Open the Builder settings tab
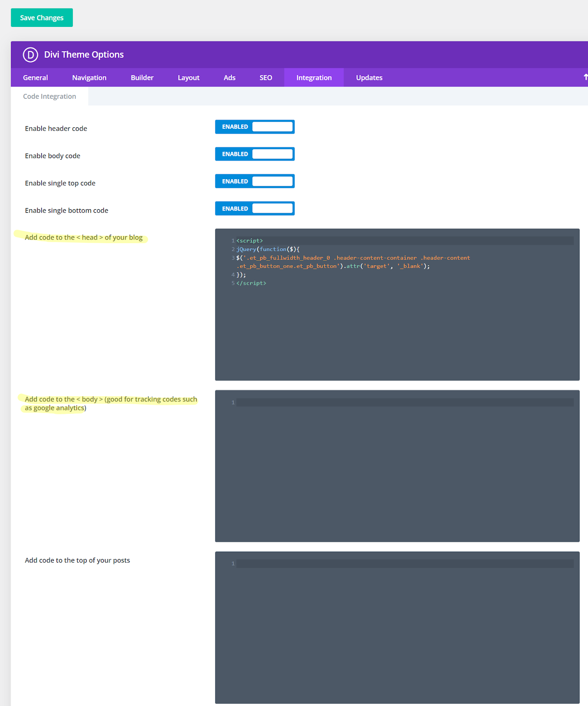This screenshot has height=706, width=588. point(142,78)
